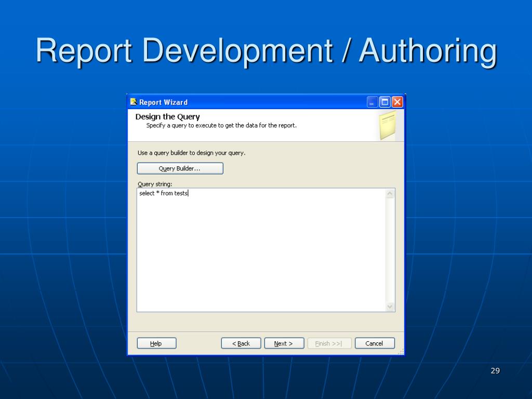Click the Report Wizard title bar icon
Screen dimensions: 532x399
point(134,102)
